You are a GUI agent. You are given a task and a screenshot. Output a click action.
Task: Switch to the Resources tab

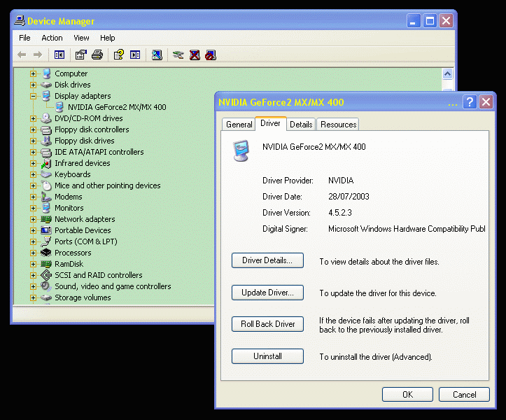[x=338, y=125]
